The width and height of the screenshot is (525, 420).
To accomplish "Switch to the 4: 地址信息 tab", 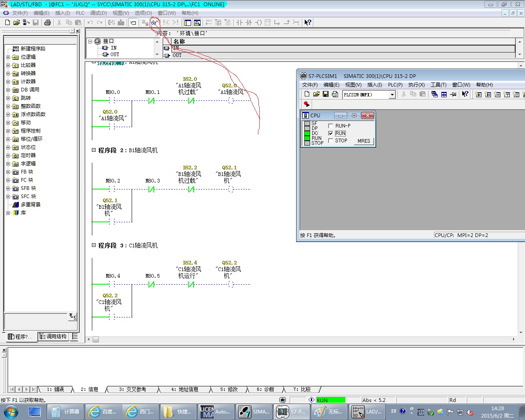I will pyautogui.click(x=185, y=389).
